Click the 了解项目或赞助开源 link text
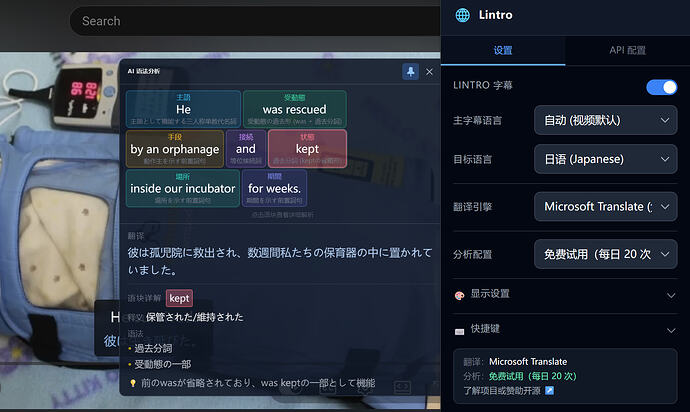 tap(502, 390)
